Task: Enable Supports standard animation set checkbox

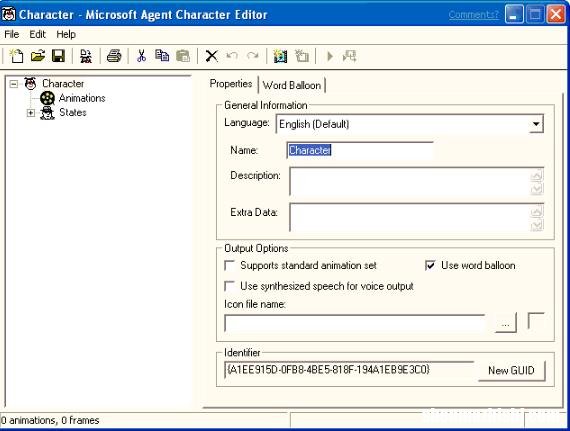Action: [229, 266]
